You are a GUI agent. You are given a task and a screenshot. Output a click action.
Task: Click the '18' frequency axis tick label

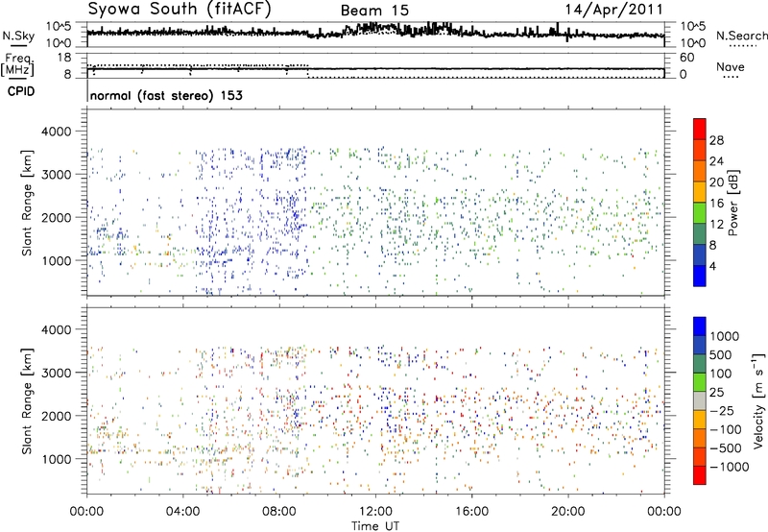pos(64,58)
